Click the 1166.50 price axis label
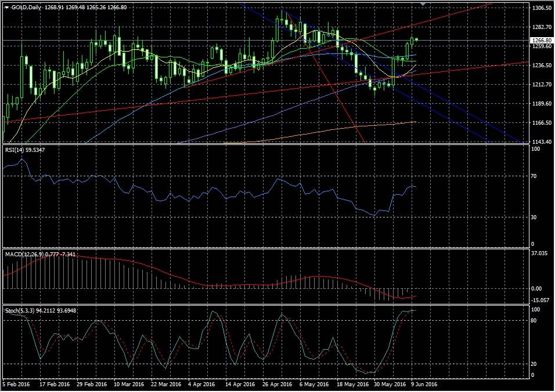555x392 pixels. [542, 123]
